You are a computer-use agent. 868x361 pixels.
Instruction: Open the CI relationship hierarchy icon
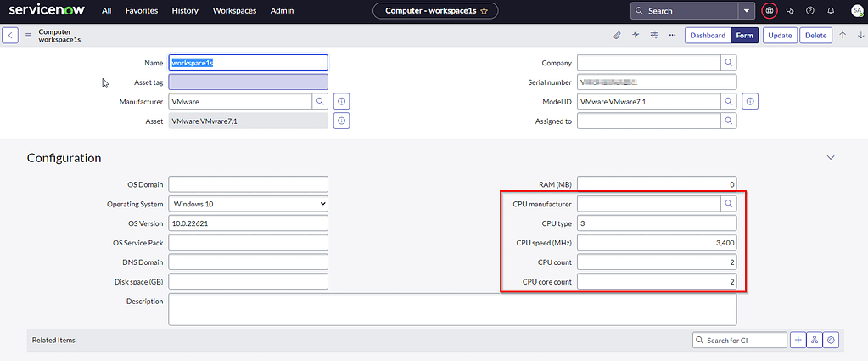click(x=815, y=340)
